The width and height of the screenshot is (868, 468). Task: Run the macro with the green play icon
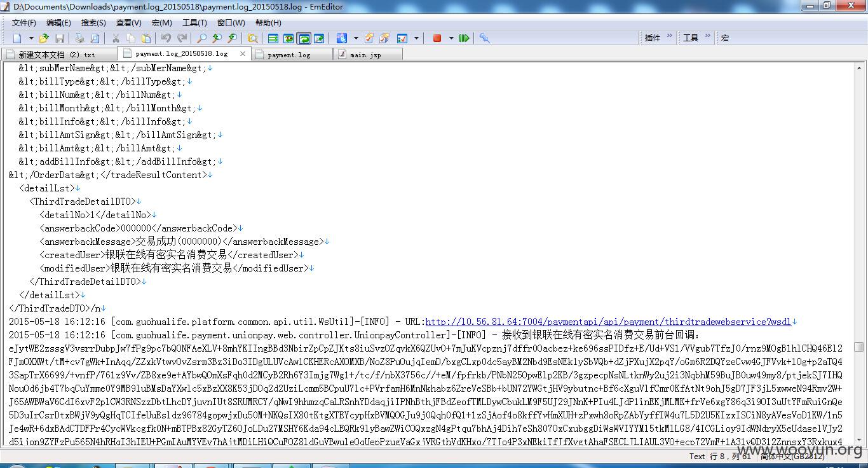464,38
